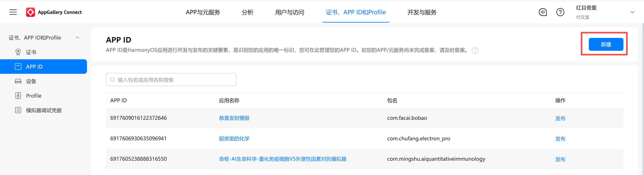This screenshot has height=175, width=644.
Task: Open 设备 in the sidebar
Action: coord(31,81)
